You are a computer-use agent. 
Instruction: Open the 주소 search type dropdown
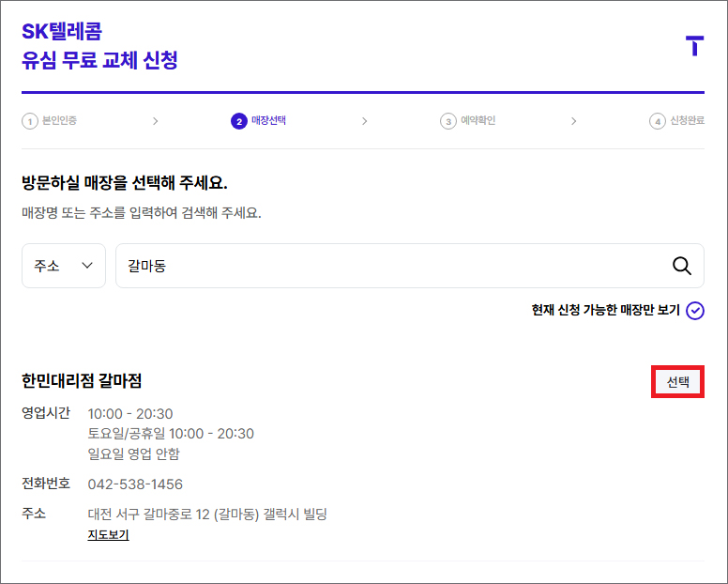(64, 266)
